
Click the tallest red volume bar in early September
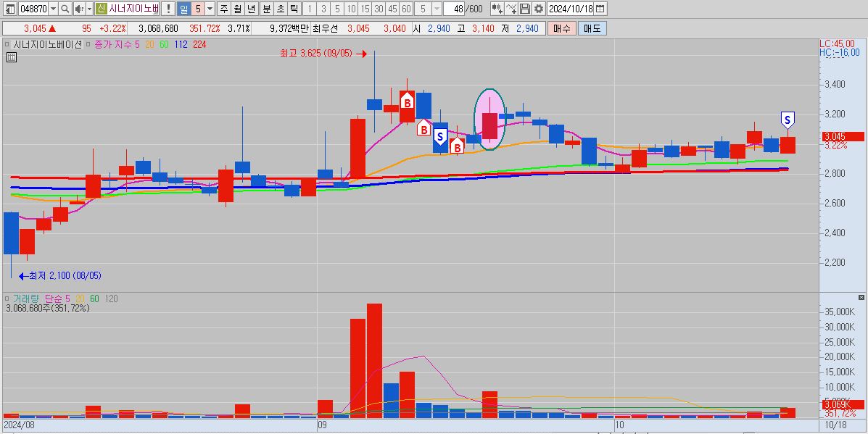375,360
